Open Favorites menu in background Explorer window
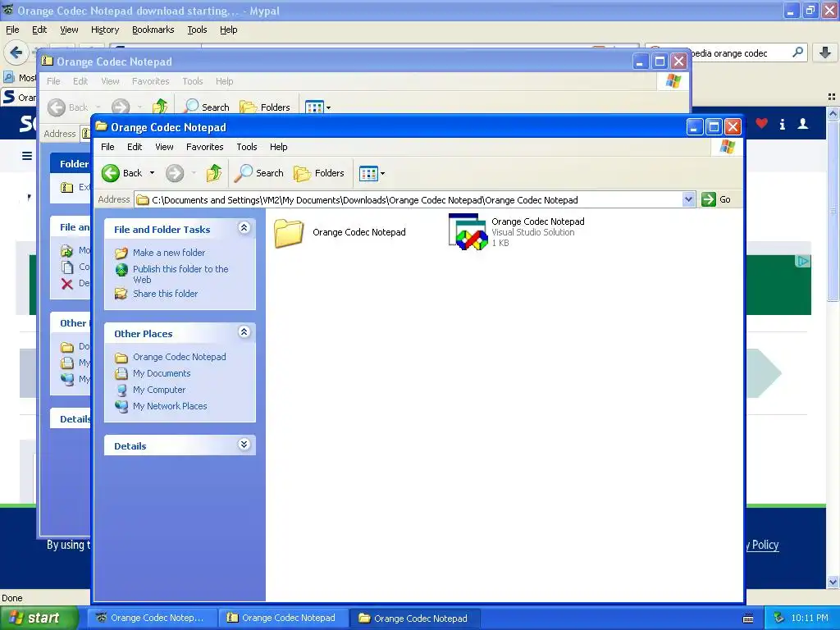Screen dimensions: 840x630 coord(151,81)
